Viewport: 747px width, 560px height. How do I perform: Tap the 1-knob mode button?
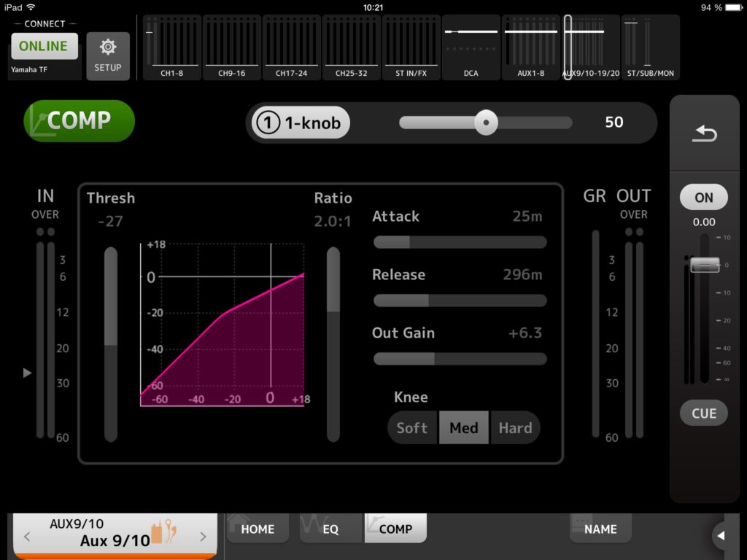[301, 123]
